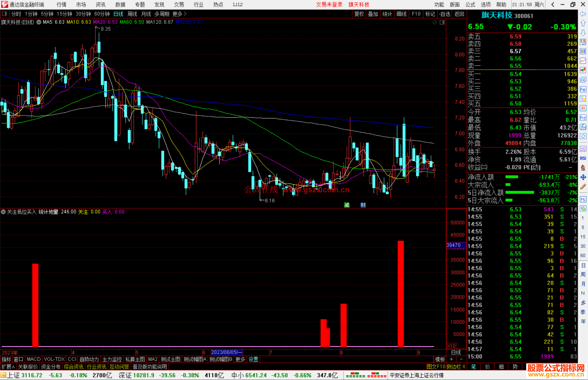
Task: Click the 2023/06/05 date marker on timeline
Action: (x=226, y=352)
